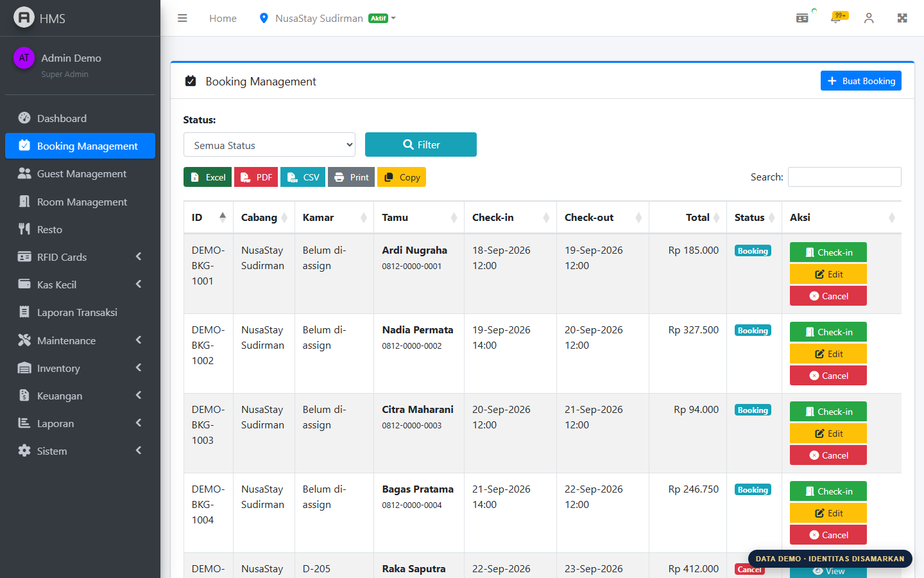This screenshot has width=924, height=578.
Task: Edit Ardi Nugraha's booking
Action: pyautogui.click(x=828, y=274)
